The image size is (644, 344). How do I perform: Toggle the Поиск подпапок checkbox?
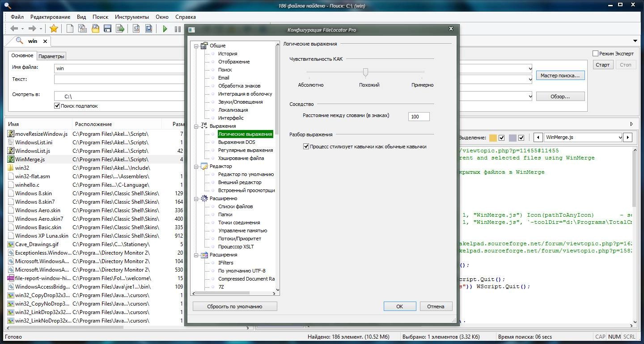57,106
